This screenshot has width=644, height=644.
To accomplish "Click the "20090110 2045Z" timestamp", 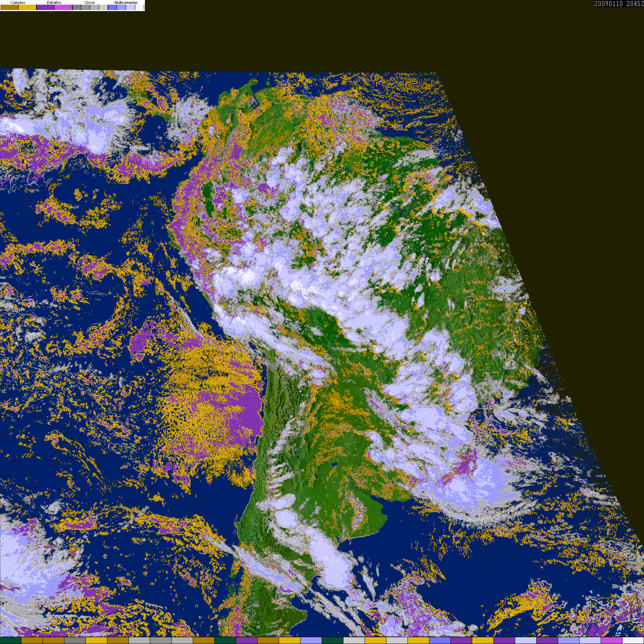I will point(619,4).
